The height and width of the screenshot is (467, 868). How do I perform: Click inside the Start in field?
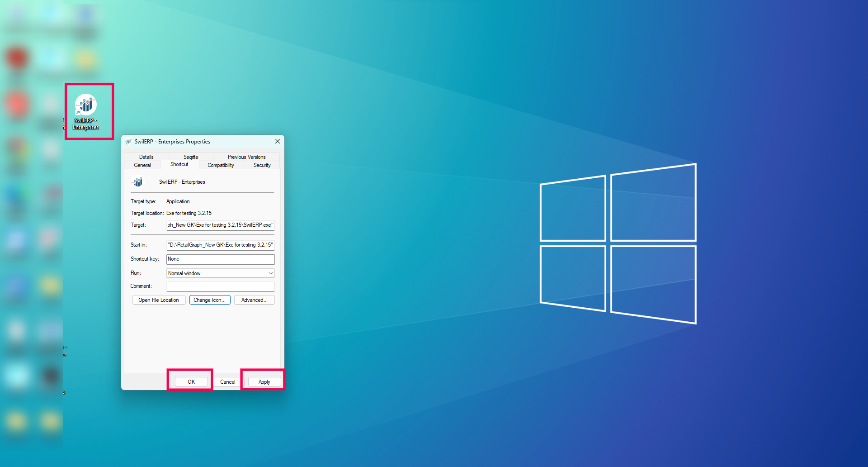[220, 245]
